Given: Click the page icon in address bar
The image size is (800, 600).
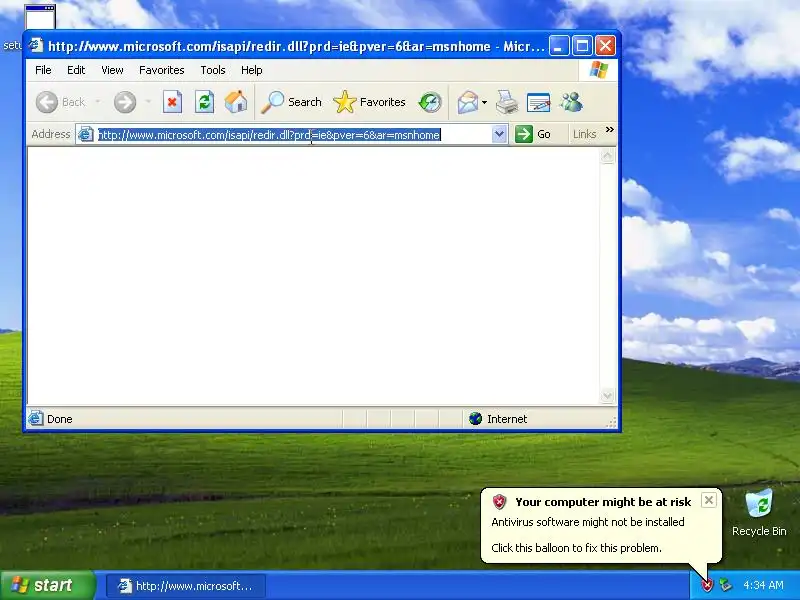Looking at the screenshot, I should (86, 134).
